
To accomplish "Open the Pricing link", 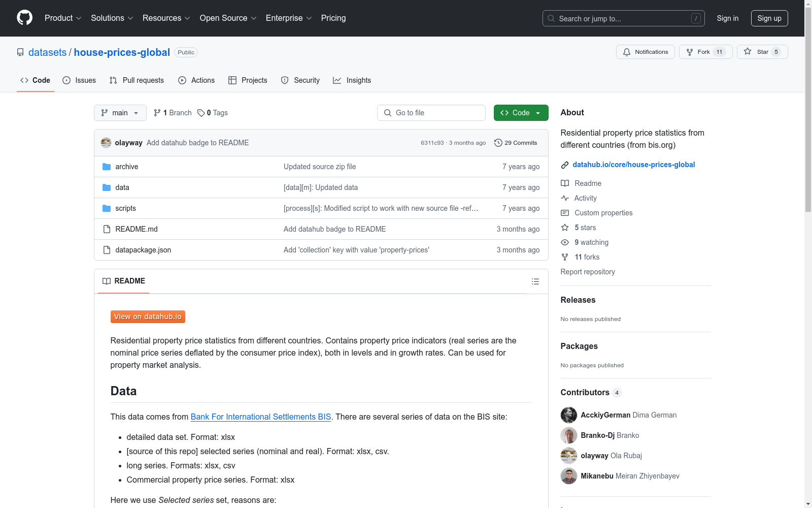I will (x=333, y=18).
